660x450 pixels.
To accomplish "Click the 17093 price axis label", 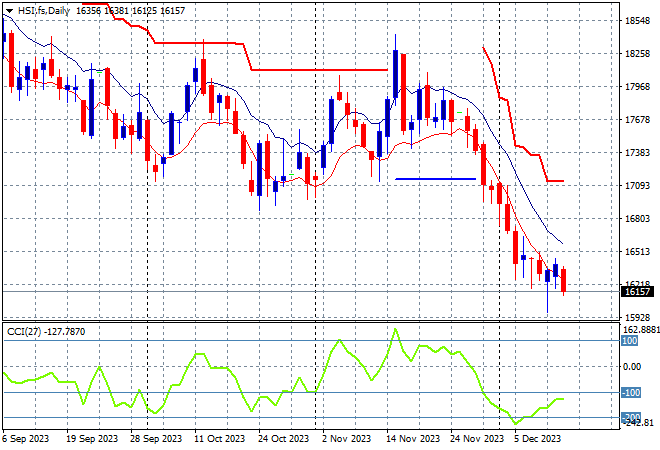I will point(636,186).
